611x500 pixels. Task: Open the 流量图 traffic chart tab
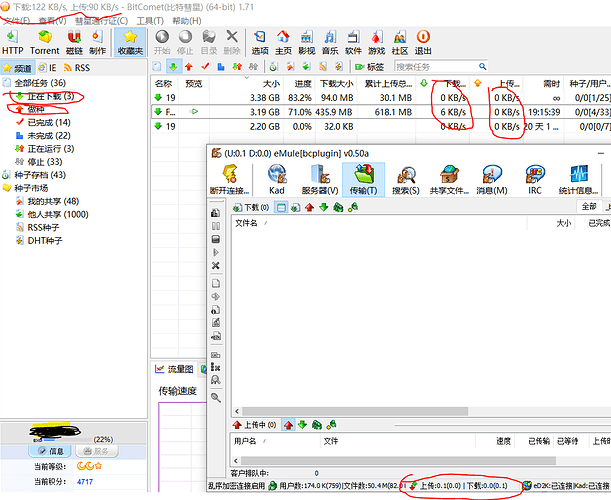(175, 369)
